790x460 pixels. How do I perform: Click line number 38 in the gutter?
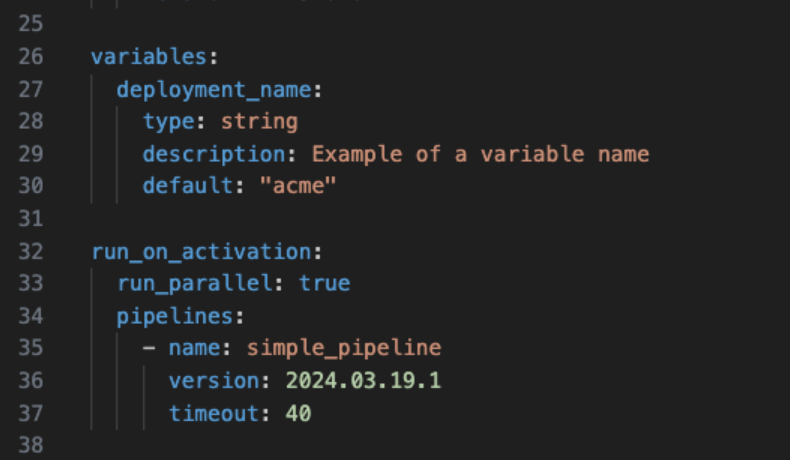(31, 445)
